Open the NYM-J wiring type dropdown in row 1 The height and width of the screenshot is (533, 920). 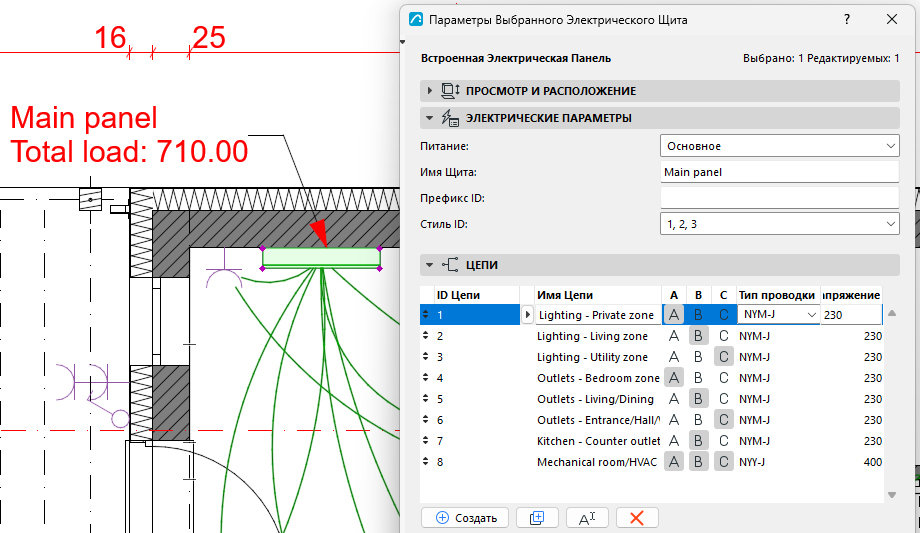[779, 315]
